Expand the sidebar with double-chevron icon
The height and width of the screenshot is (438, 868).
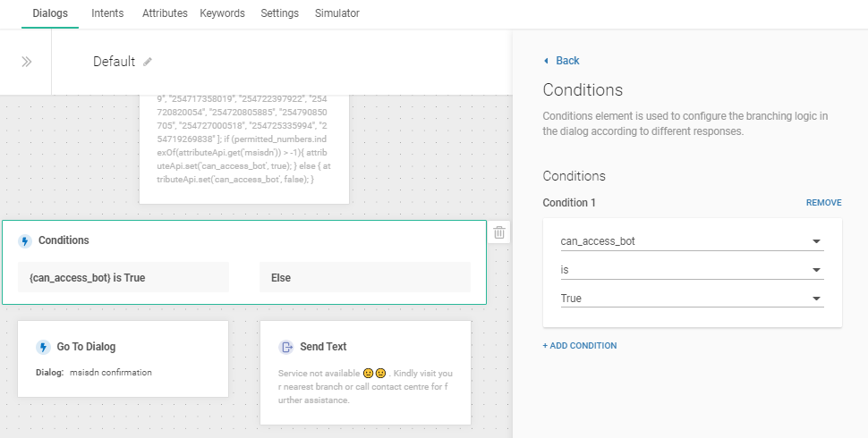point(27,62)
